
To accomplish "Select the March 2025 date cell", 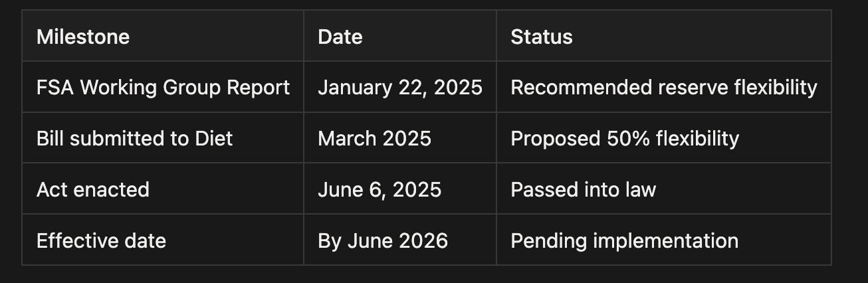I will point(374,138).
